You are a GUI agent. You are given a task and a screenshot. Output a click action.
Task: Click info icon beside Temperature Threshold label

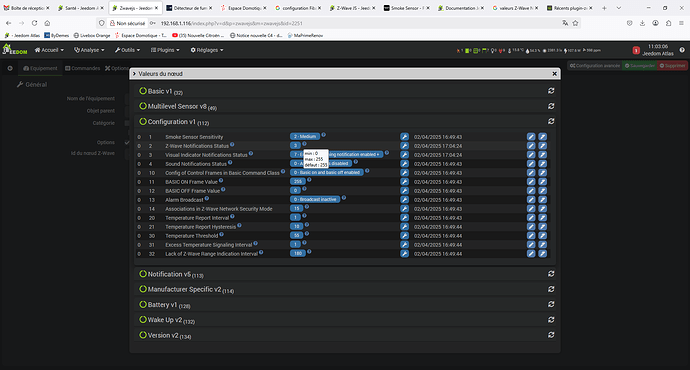(222, 234)
